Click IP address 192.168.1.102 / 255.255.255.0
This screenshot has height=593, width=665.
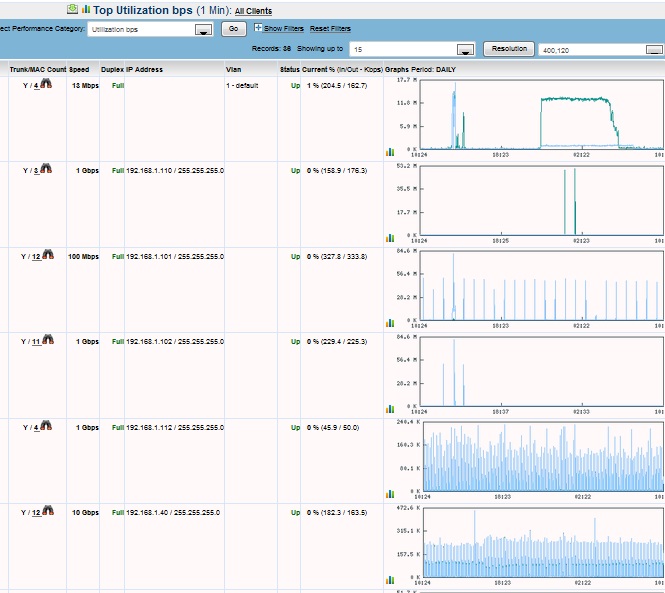point(175,341)
